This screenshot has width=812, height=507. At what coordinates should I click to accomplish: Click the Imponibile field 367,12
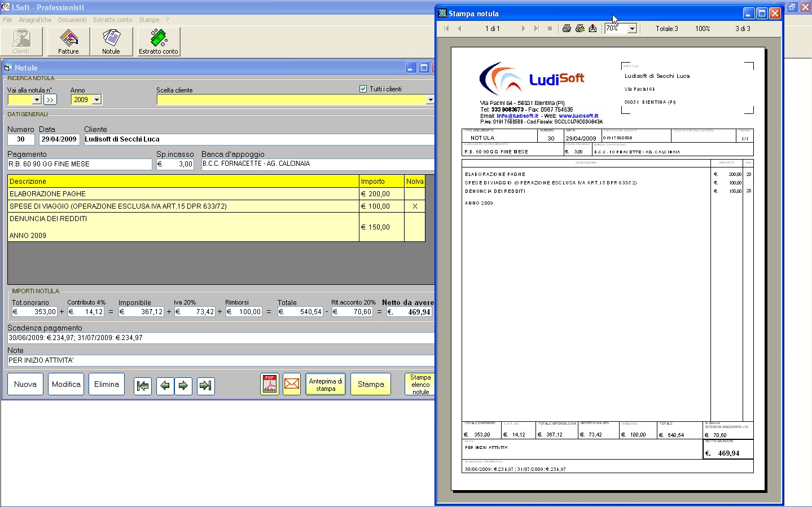coord(141,311)
